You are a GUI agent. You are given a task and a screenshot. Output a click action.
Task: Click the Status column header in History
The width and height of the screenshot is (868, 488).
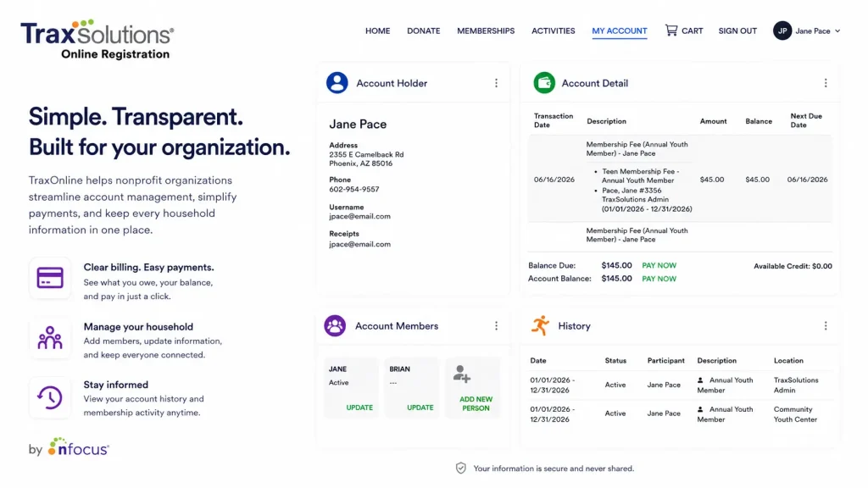pos(615,361)
